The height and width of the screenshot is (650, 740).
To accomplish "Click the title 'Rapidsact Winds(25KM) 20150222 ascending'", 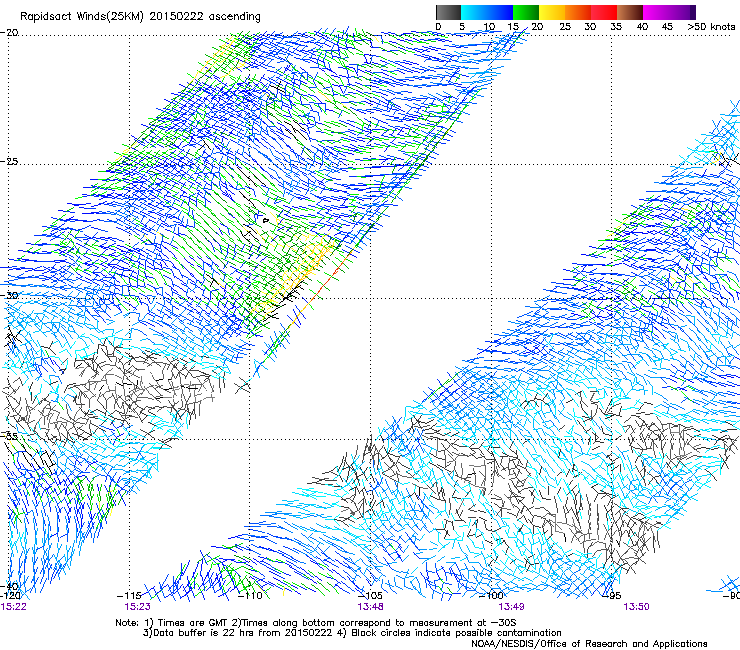I will 140,16.
